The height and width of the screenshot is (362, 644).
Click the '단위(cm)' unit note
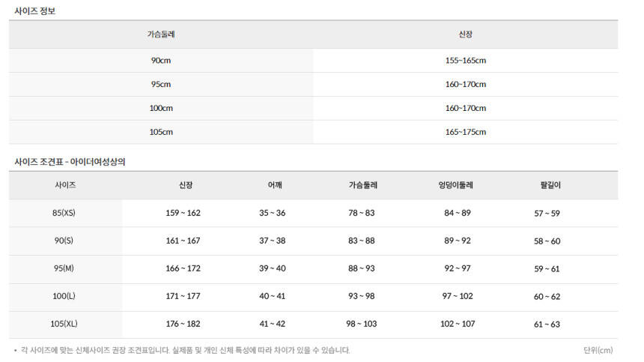pyautogui.click(x=598, y=350)
